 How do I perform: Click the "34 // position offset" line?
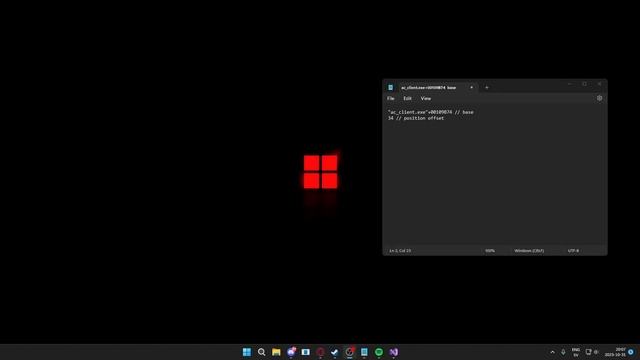click(416, 118)
